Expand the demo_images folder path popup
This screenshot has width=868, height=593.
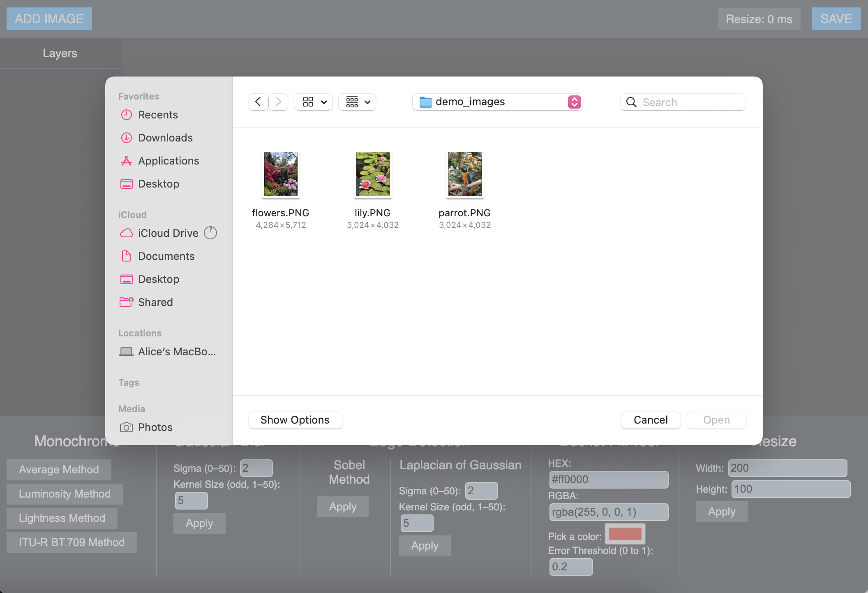coord(497,102)
